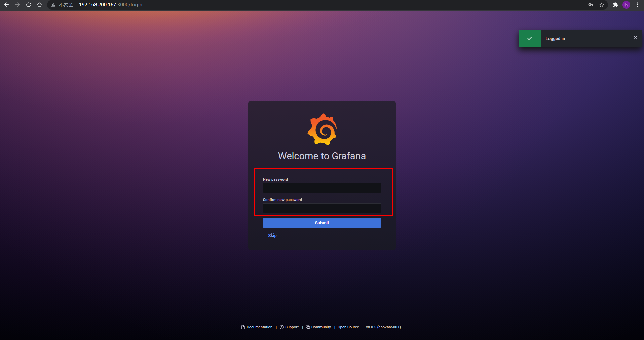
Task: Click the Confirm new password label
Action: click(x=282, y=200)
